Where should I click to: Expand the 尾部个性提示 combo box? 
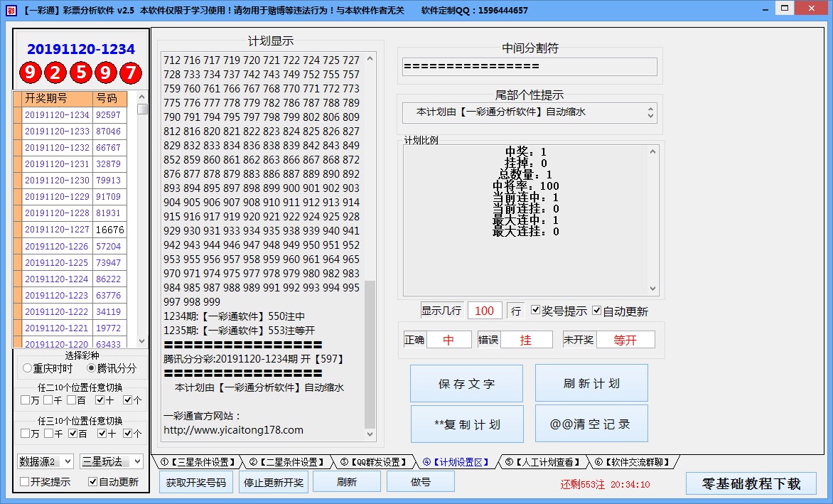pyautogui.click(x=651, y=112)
